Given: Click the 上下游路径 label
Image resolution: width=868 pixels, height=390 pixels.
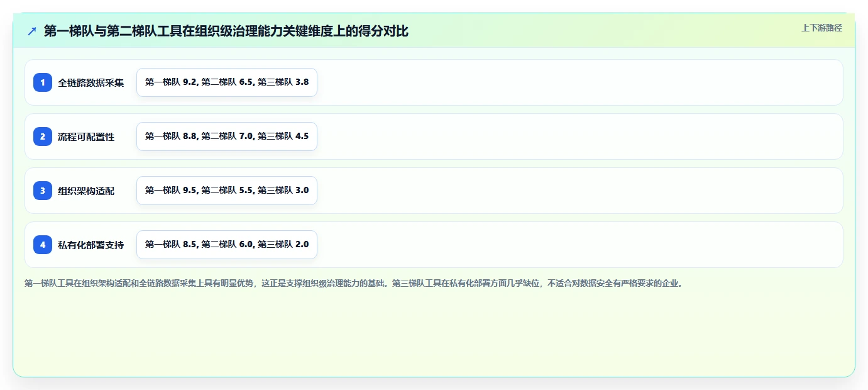Looking at the screenshot, I should (x=821, y=28).
